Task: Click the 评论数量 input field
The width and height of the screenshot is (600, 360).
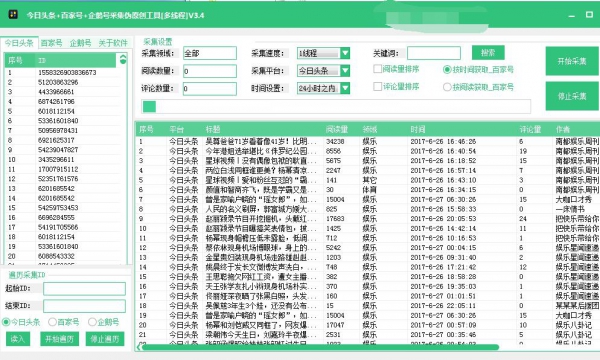Action: [210, 89]
